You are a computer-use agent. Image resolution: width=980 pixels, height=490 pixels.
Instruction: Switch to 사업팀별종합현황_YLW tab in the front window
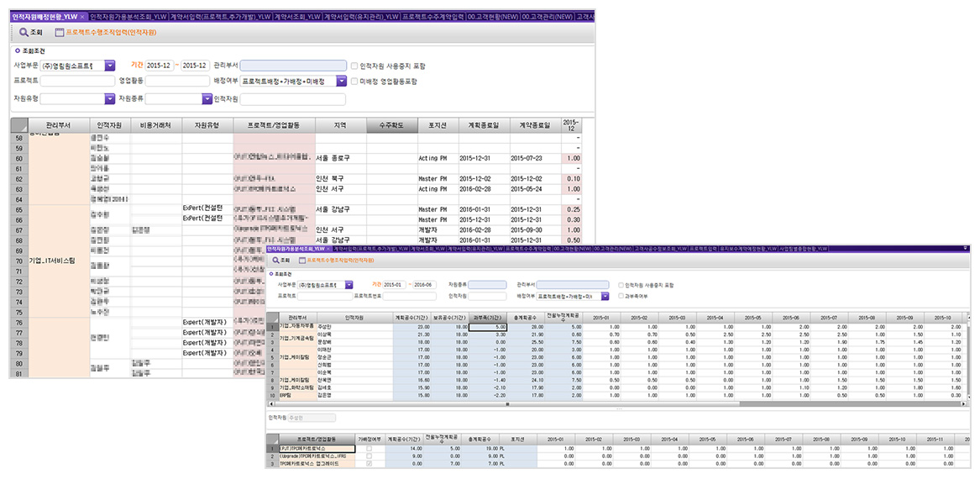[802, 249]
